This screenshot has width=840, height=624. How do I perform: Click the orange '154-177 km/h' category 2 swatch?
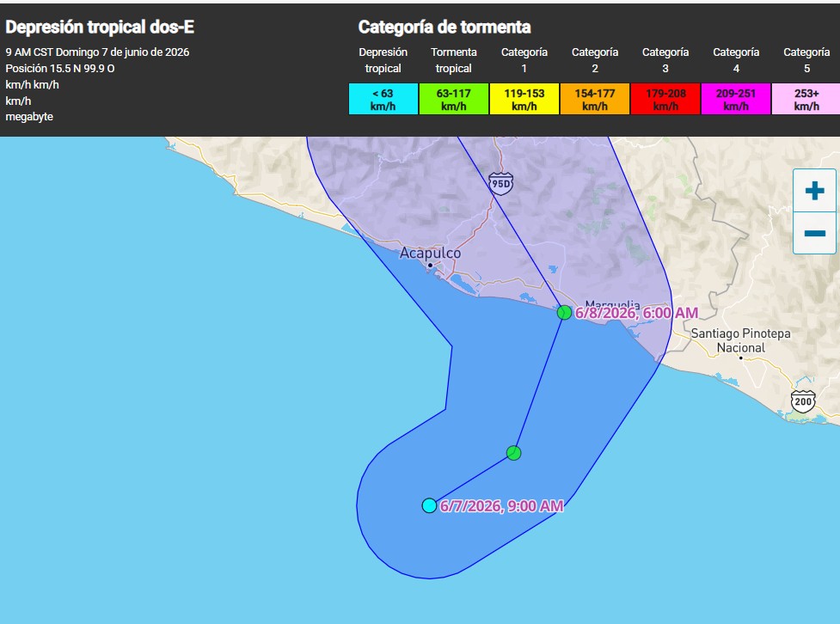point(595,99)
